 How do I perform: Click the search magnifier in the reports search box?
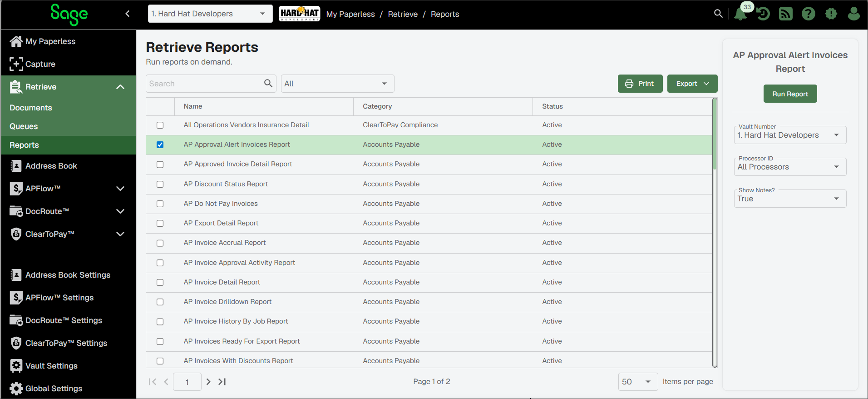(268, 84)
